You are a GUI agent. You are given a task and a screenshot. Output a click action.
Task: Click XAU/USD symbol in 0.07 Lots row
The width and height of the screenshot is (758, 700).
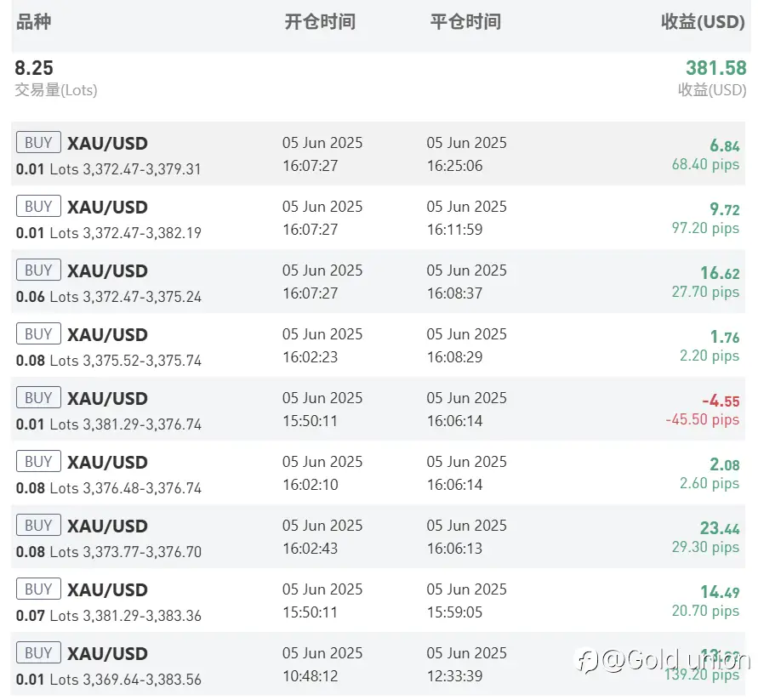(x=107, y=590)
